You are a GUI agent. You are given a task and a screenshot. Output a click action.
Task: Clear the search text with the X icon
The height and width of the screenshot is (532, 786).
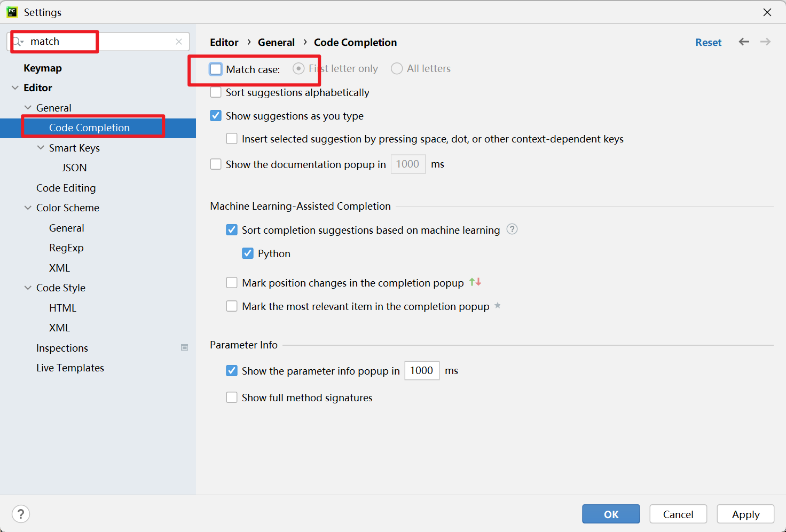(x=179, y=42)
